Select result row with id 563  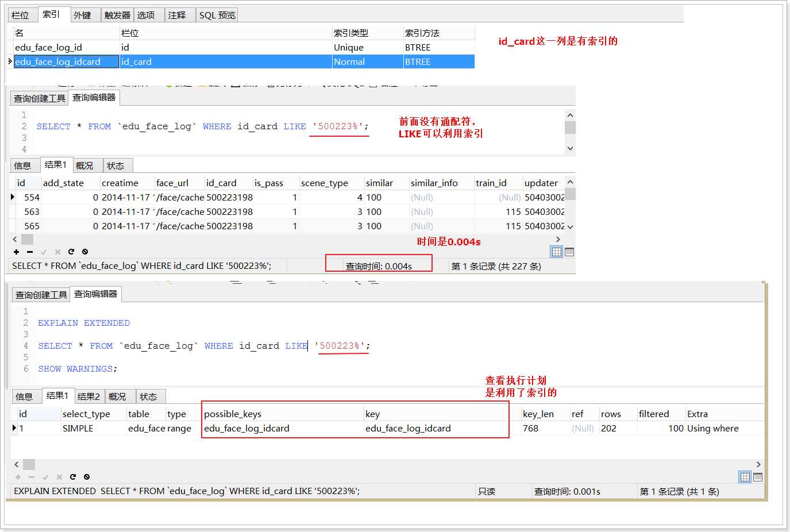(287, 211)
